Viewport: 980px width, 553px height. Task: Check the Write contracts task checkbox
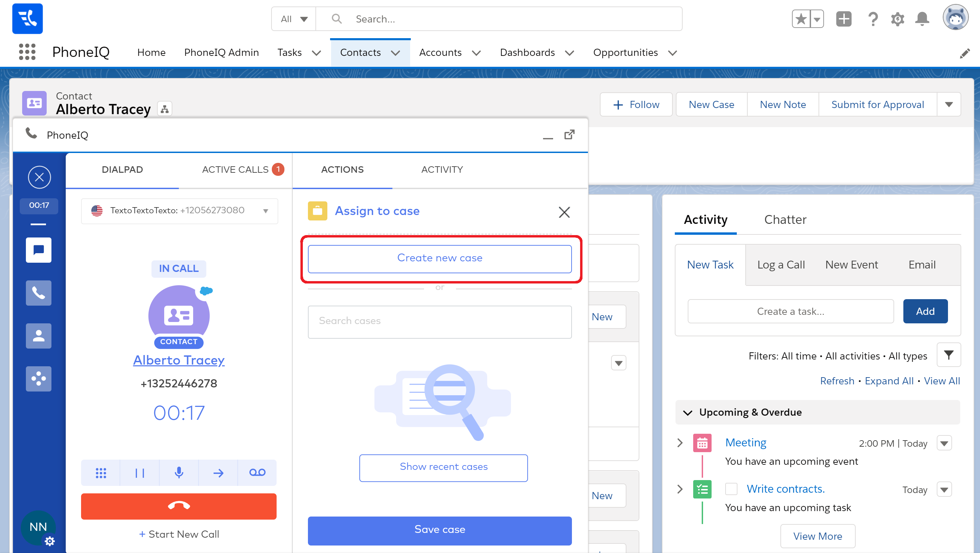[x=731, y=489]
